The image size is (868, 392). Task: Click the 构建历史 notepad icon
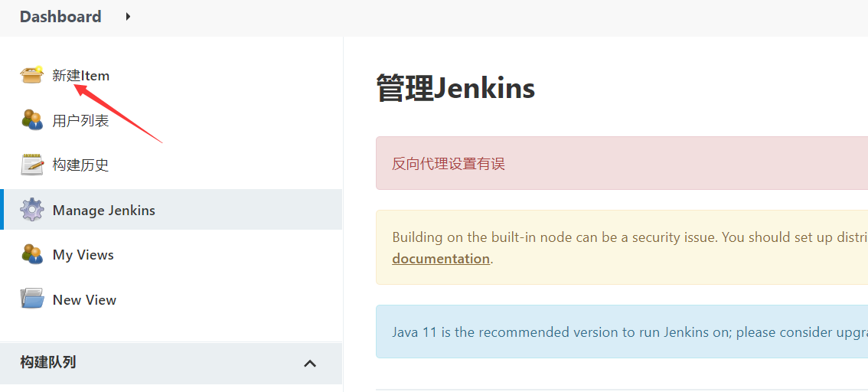coord(32,165)
